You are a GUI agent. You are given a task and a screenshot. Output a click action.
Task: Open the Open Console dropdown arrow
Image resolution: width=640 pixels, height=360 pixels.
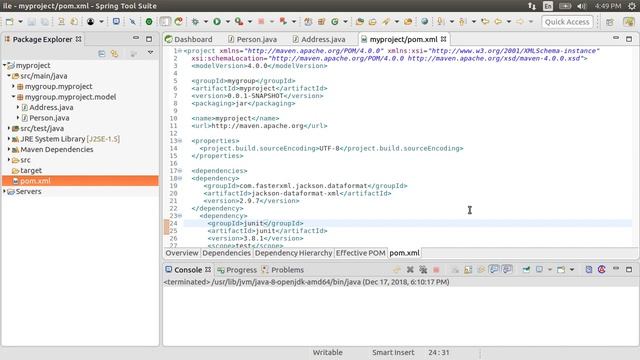[572, 270]
